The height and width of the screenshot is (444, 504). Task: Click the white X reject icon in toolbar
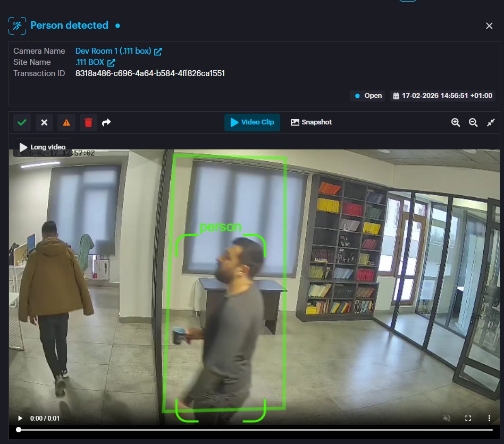click(x=44, y=122)
